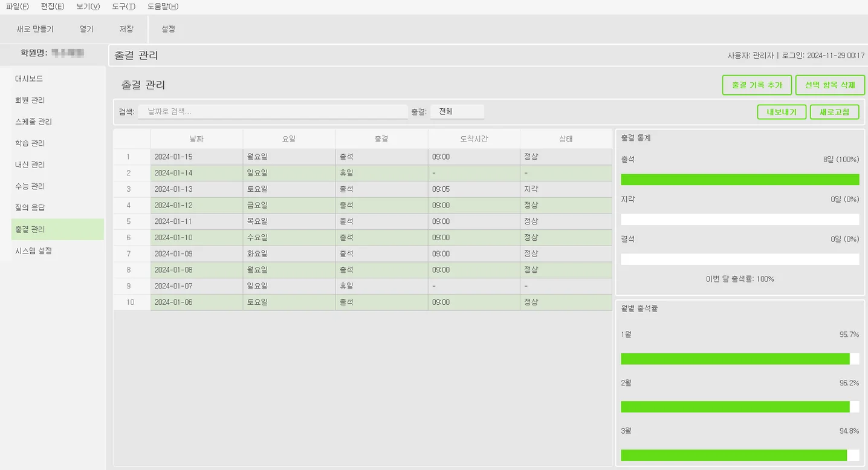Focus the 날짜로 검색 search field
Image resolution: width=868 pixels, height=470 pixels.
273,112
